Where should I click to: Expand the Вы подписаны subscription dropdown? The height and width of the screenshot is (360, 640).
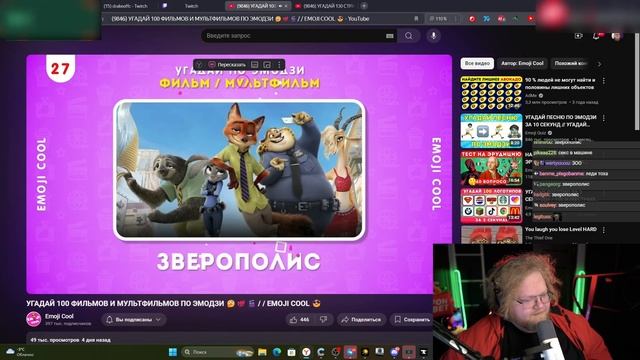click(133, 320)
